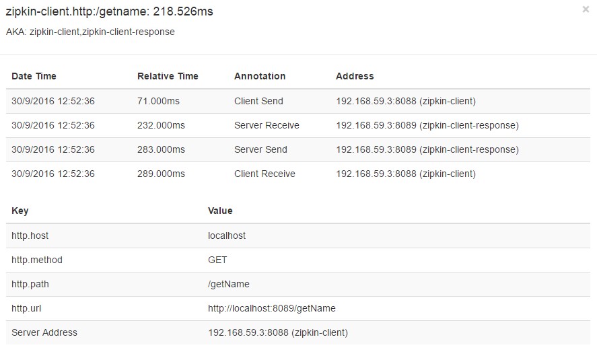This screenshot has width=597, height=364.
Task: Click the Key column header
Action: pos(20,211)
